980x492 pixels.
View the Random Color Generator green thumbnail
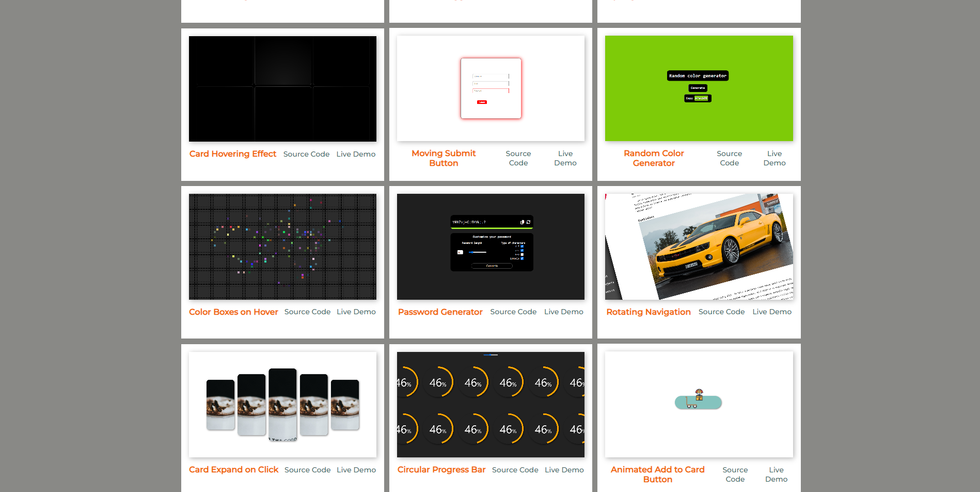click(x=699, y=88)
